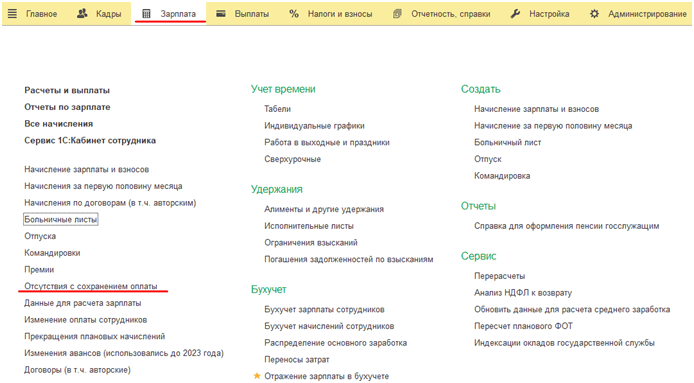This screenshot has width=694, height=383.
Task: Open Перерасчеты in the Сервис group
Action: 500,276
